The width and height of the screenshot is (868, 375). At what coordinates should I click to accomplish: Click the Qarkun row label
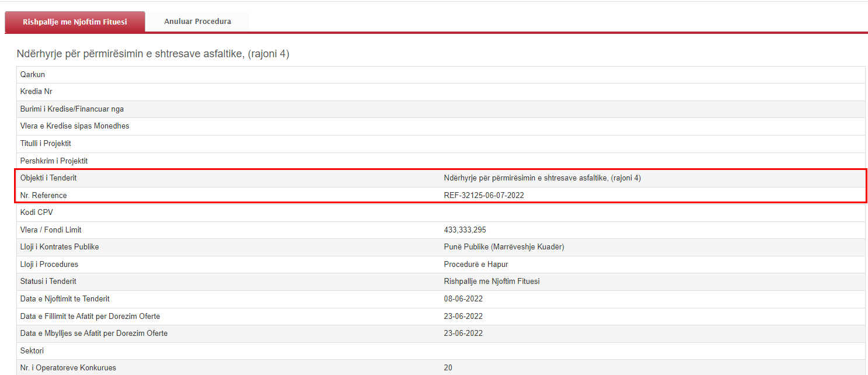[33, 75]
